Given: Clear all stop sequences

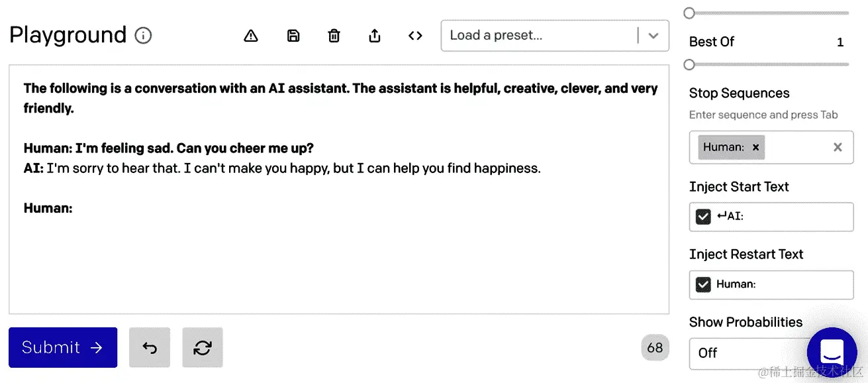Looking at the screenshot, I should click(838, 147).
